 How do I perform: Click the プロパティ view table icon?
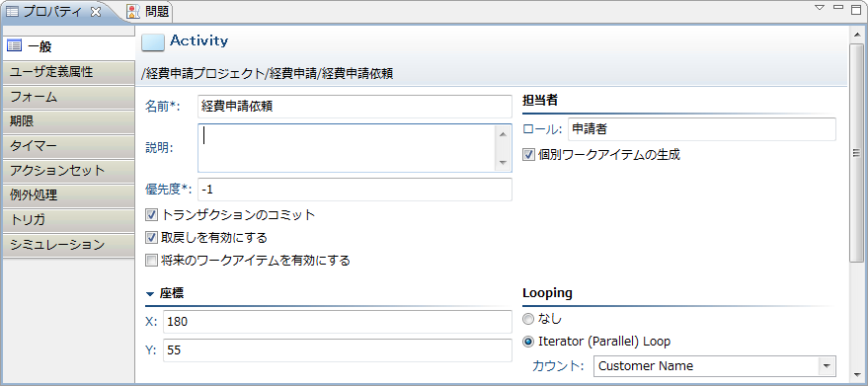pos(12,11)
